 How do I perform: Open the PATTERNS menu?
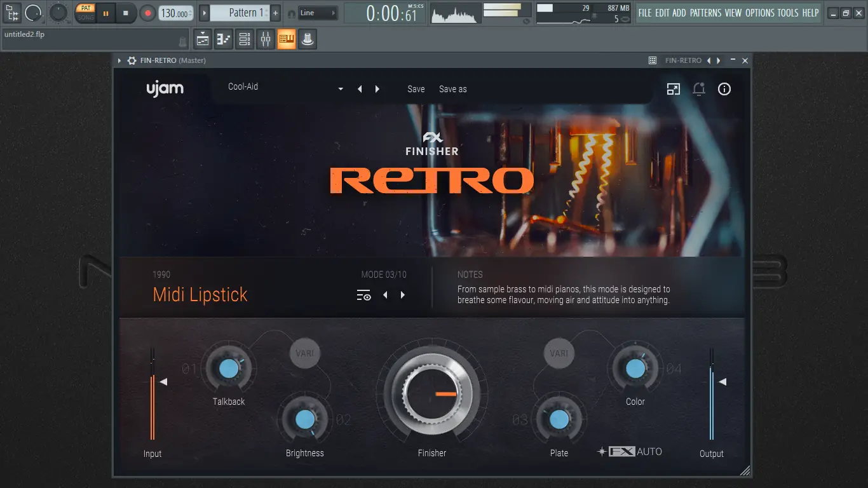[x=705, y=13]
